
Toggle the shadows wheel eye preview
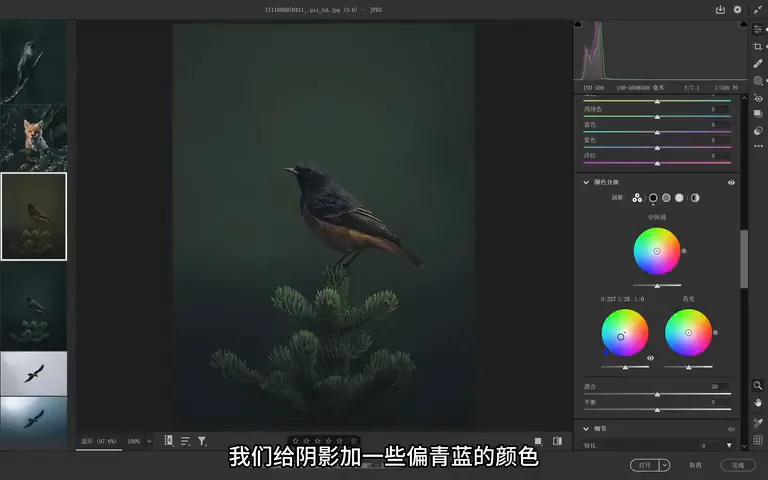650,358
